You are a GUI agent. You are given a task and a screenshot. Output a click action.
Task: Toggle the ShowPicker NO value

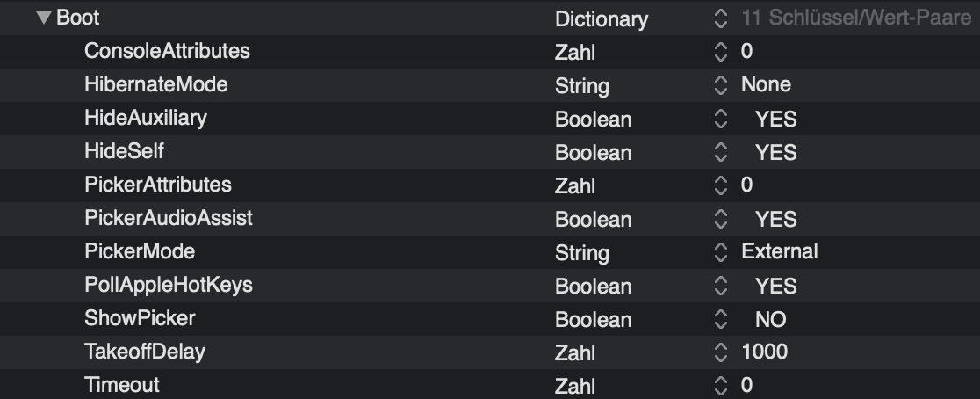[770, 319]
